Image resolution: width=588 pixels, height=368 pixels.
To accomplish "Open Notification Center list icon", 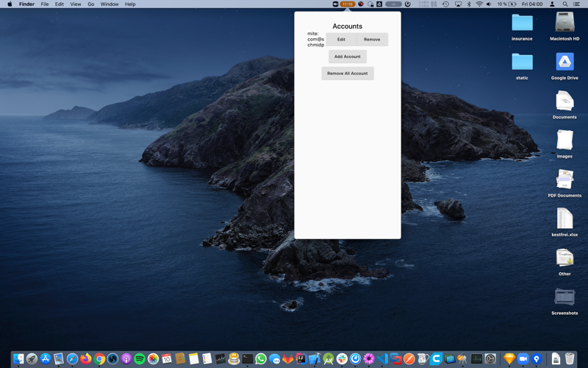I will (576, 4).
